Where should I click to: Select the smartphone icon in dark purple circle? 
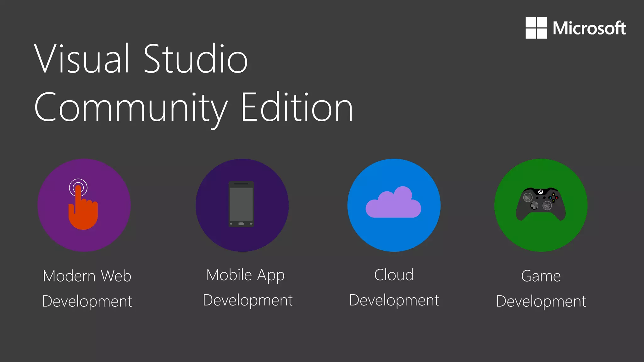click(x=241, y=204)
